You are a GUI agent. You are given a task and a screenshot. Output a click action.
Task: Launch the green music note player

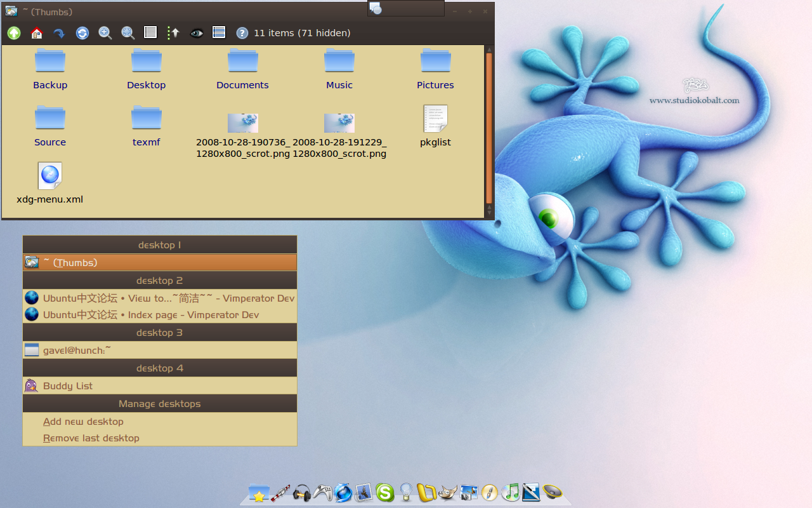pos(511,493)
